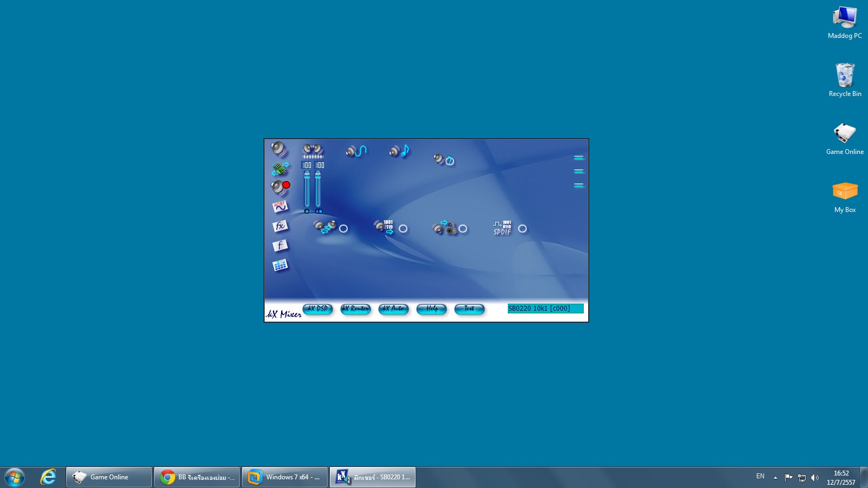Open the kX Router button
Image resolution: width=868 pixels, height=488 pixels.
[x=356, y=309]
